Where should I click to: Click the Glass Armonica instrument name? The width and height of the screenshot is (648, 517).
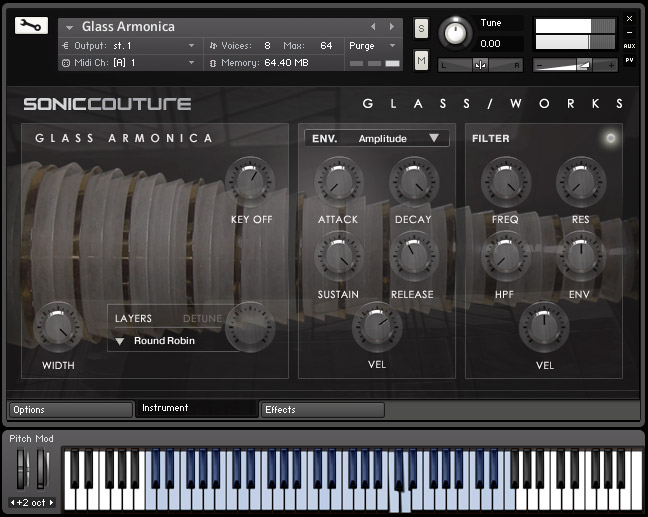tap(128, 27)
